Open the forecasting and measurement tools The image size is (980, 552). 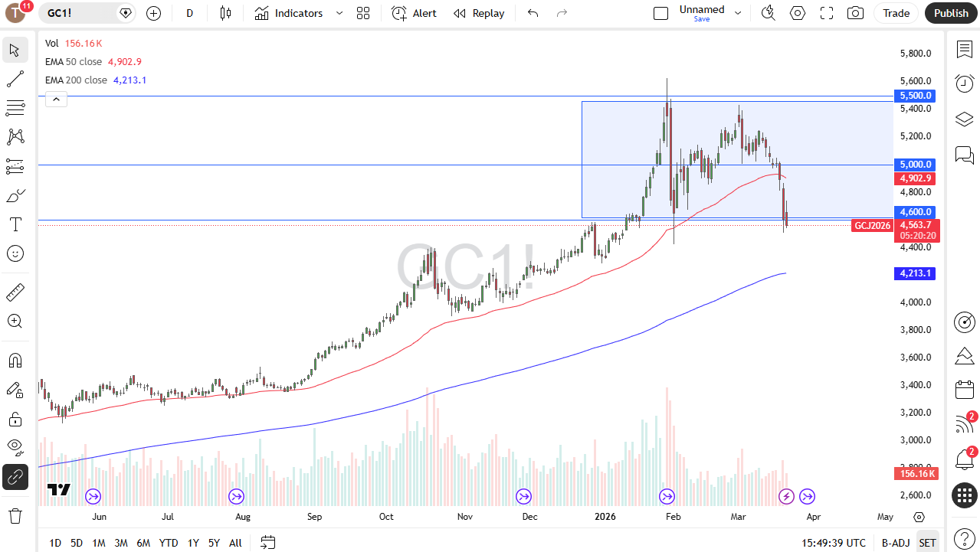tap(15, 166)
